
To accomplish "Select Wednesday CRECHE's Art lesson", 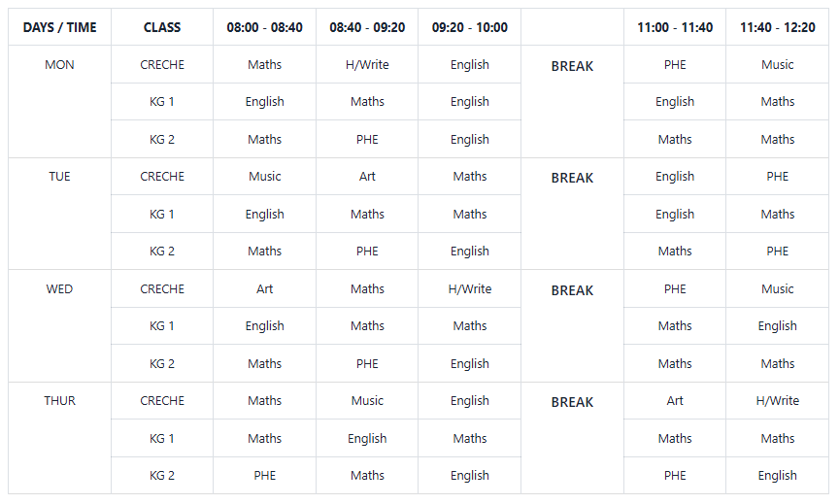I will pos(264,289).
